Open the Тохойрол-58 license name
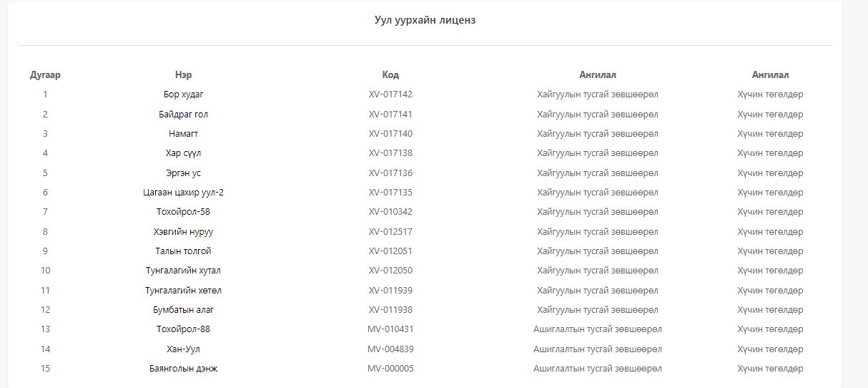Screen dimensions: 868x388 pyautogui.click(x=183, y=212)
